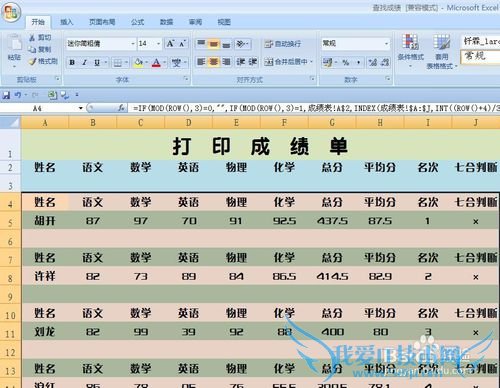Screen dimensions: 500x388
Task: Click the Shrink Font icon
Action: 182,43
